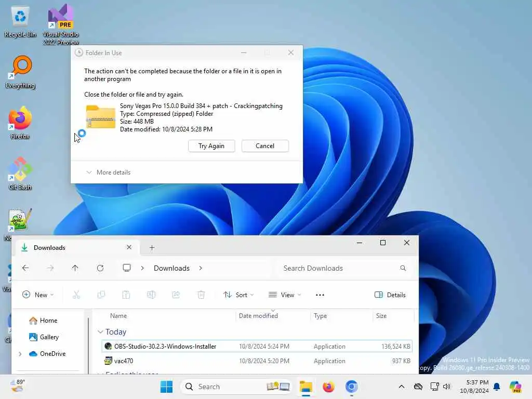Sort files by the Name column header
532x399 pixels.
(118, 316)
